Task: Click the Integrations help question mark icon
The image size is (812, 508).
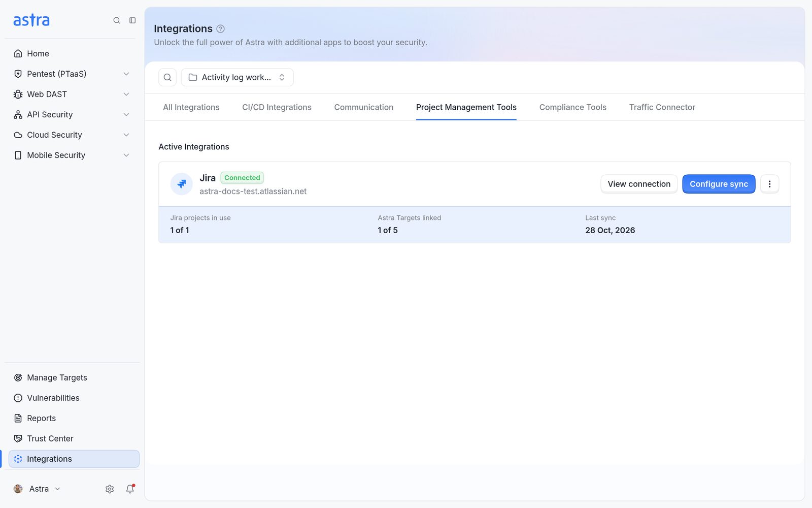Action: [220, 29]
